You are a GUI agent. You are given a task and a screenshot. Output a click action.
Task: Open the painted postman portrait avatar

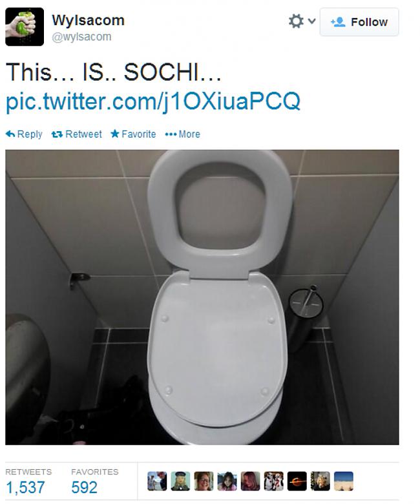180,481
